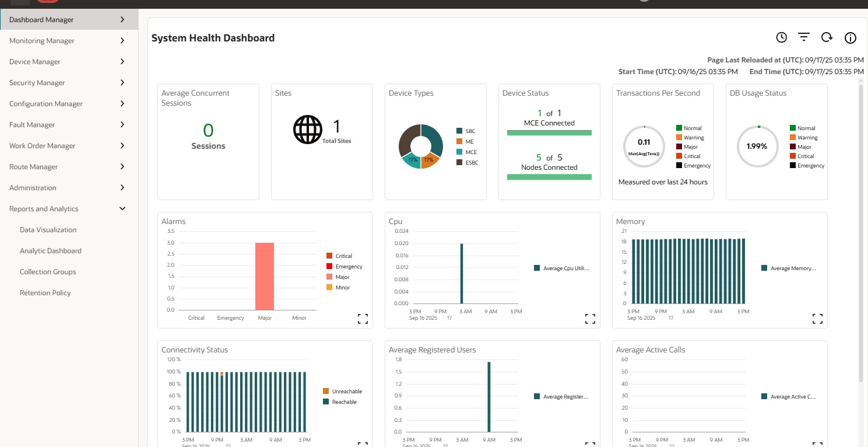Expand the Memory chart to fullscreen
Image resolution: width=868 pixels, height=447 pixels.
pos(817,319)
